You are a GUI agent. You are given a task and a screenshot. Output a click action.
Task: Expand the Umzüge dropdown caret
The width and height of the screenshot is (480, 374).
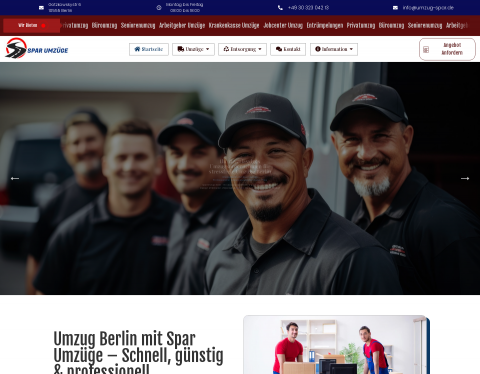click(x=208, y=49)
